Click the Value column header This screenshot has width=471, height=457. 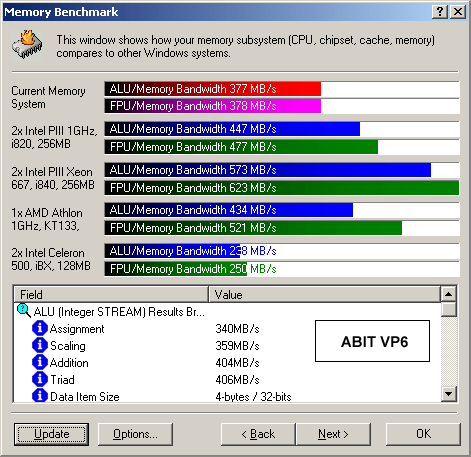coord(324,294)
